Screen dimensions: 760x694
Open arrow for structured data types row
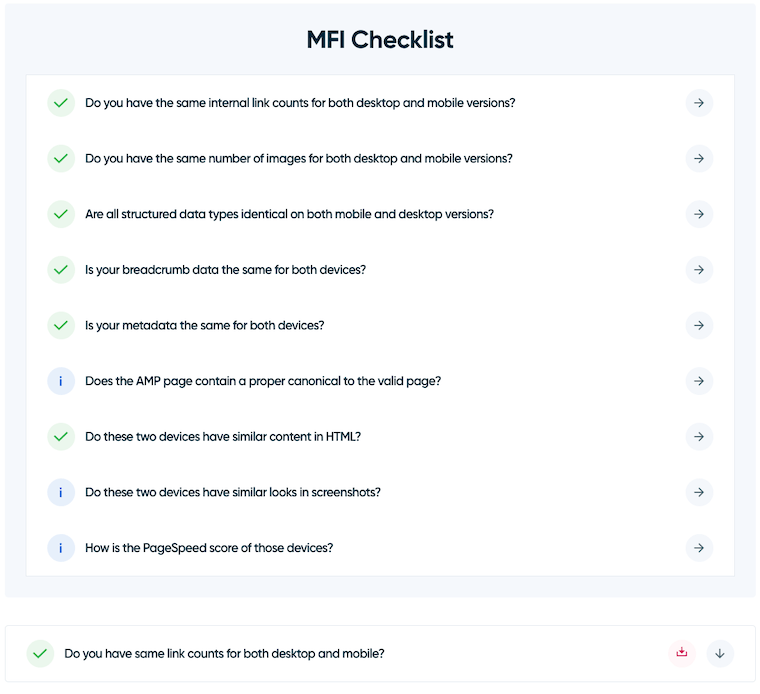click(699, 214)
